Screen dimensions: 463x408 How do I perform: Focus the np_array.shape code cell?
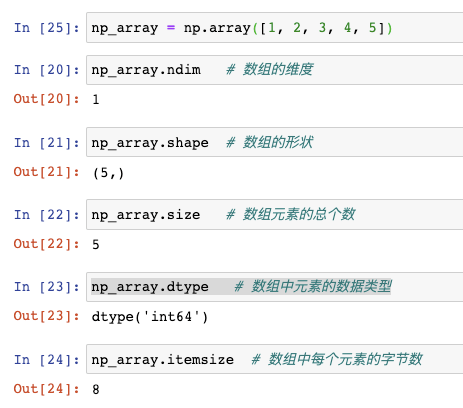click(x=275, y=142)
